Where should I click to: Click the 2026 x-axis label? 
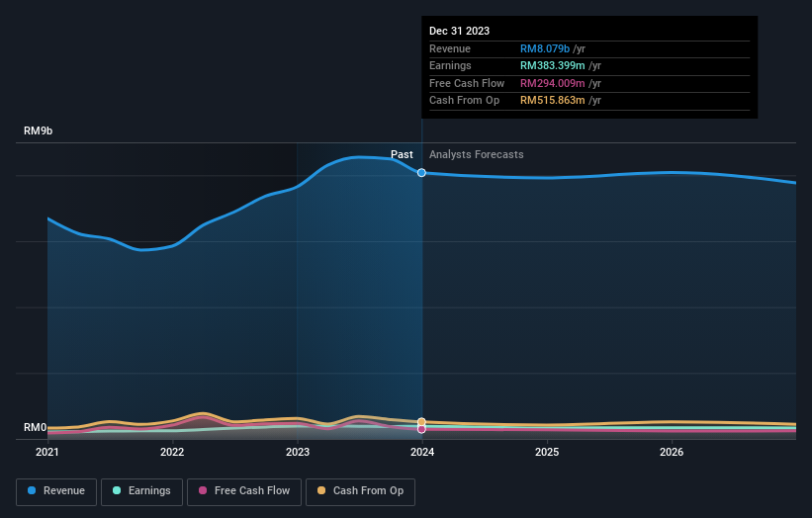pyautogui.click(x=672, y=452)
